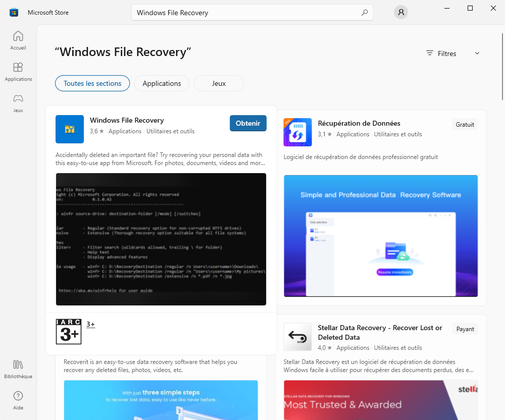Viewport: 505px width, 420px height.
Task: Open Aide from the sidebar
Action: (18, 399)
